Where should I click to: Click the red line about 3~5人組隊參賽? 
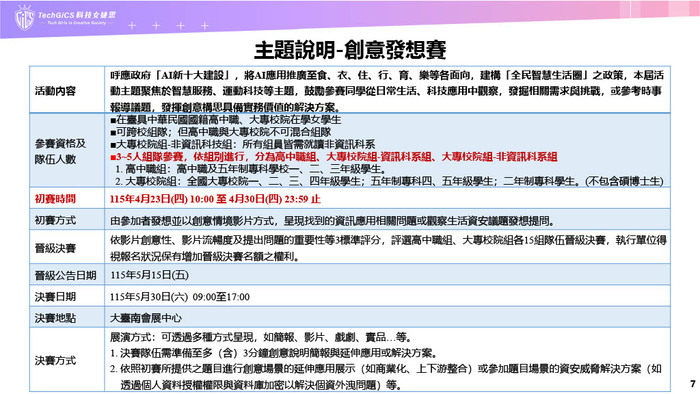pyautogui.click(x=334, y=157)
